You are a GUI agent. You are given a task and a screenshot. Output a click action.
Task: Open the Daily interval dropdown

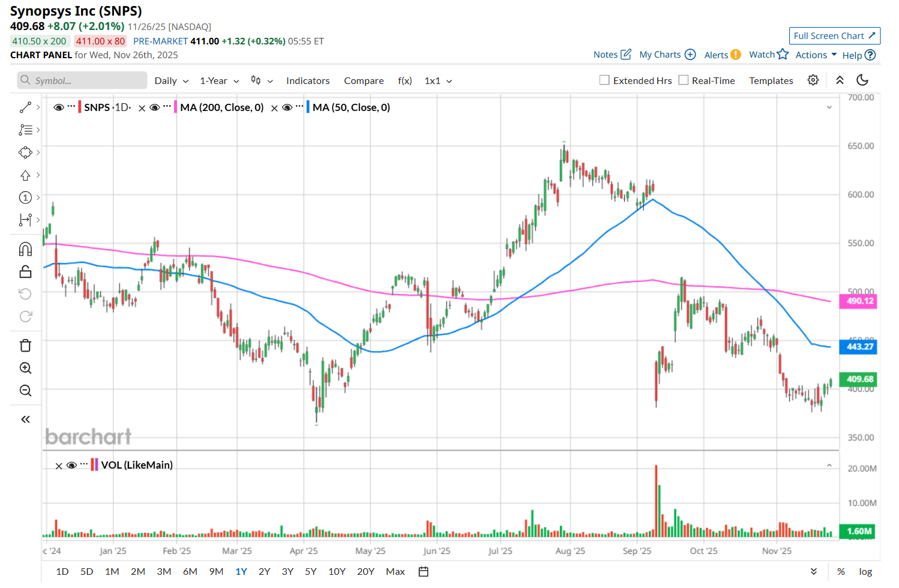[x=172, y=81]
